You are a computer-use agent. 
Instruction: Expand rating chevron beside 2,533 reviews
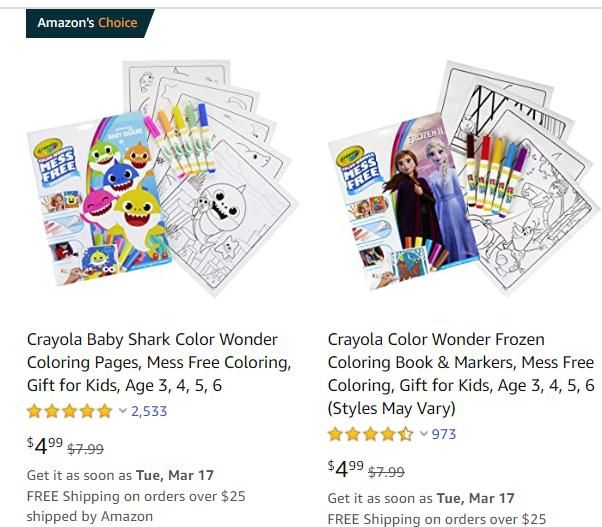point(123,411)
